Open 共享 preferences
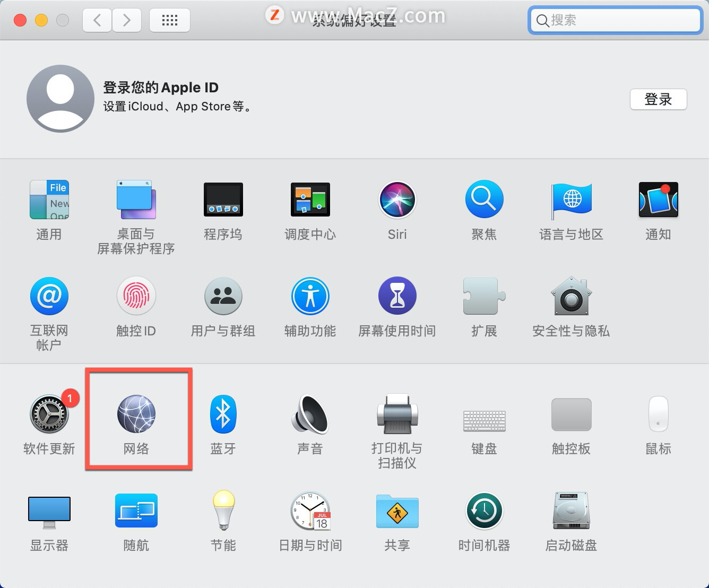This screenshot has width=709, height=588. pos(397,511)
